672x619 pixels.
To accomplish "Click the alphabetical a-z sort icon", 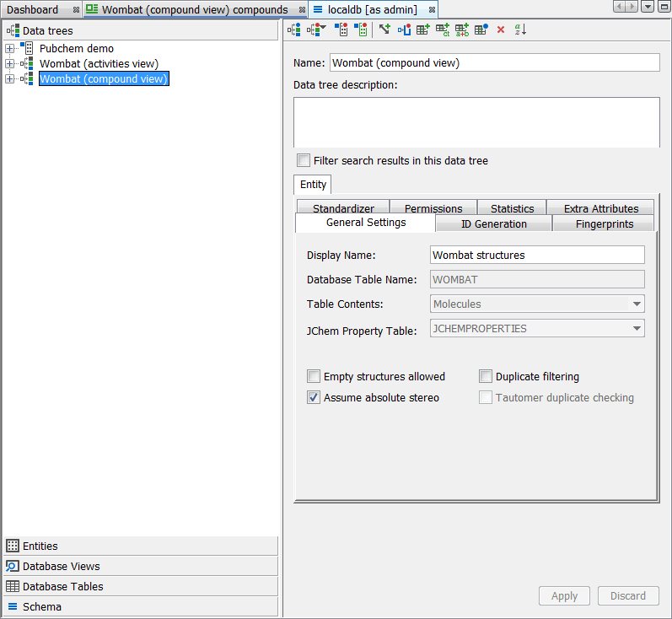I will point(521,30).
